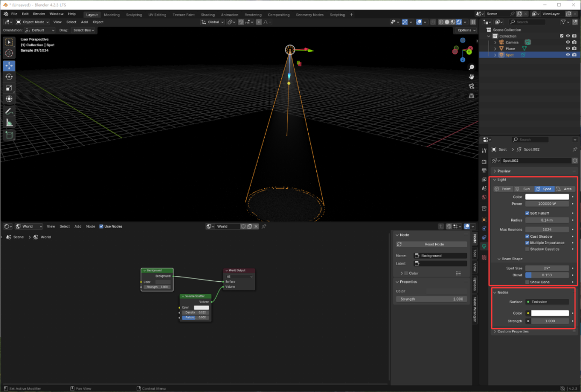
Task: Open the viewport Options dropdown
Action: click(x=466, y=31)
